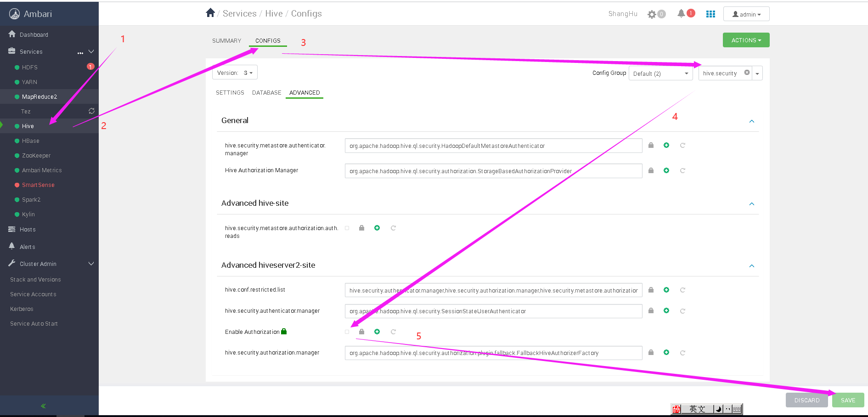Image resolution: width=868 pixels, height=417 pixels.
Task: Click lock icon for hive.conf.restricted.list
Action: click(x=651, y=290)
